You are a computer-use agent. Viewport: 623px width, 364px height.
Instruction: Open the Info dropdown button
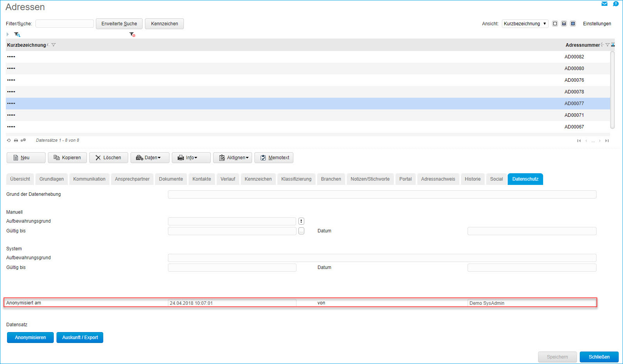[191, 158]
